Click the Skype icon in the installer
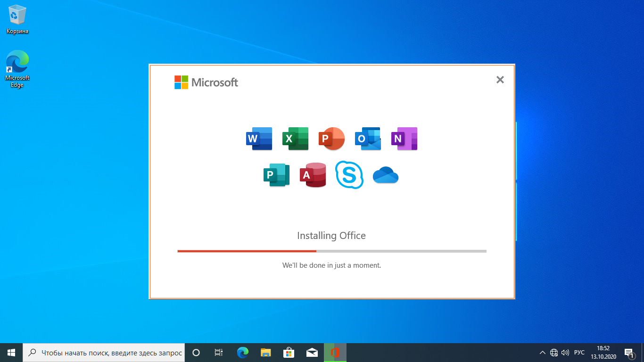The width and height of the screenshot is (644, 362). pyautogui.click(x=349, y=175)
